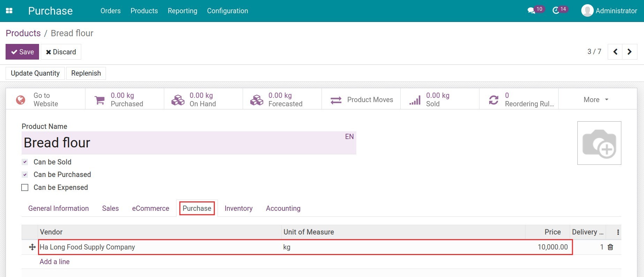Click the Go to Website globe icon

click(21, 100)
